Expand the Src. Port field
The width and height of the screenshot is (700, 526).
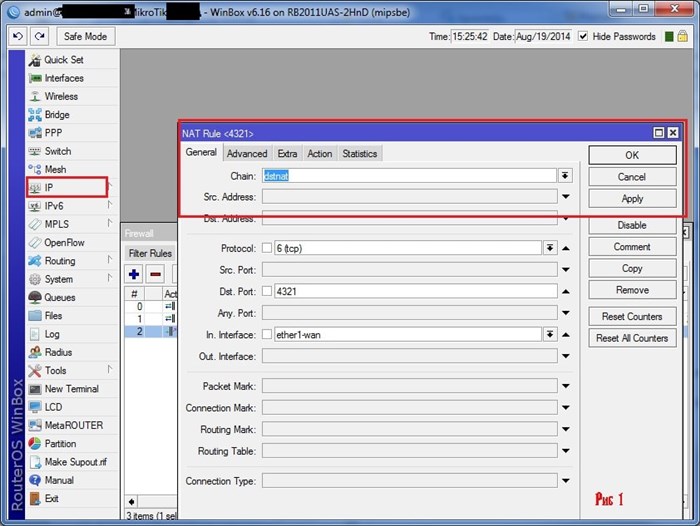[x=566, y=270]
